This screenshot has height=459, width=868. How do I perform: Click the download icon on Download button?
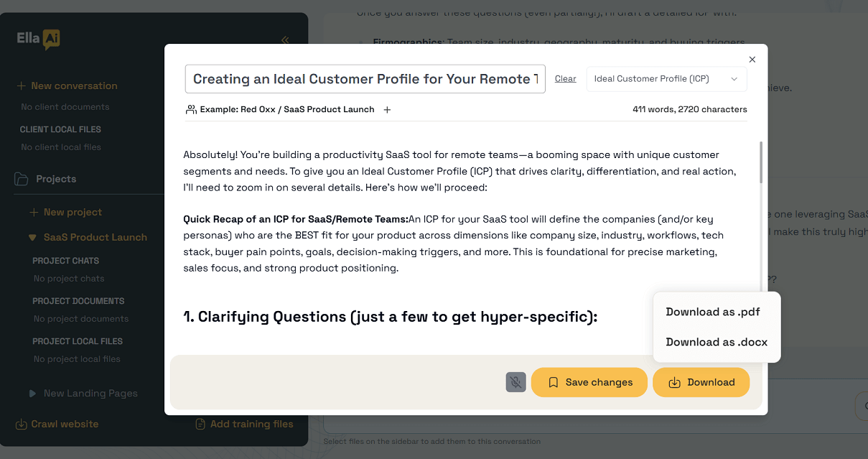pyautogui.click(x=674, y=382)
